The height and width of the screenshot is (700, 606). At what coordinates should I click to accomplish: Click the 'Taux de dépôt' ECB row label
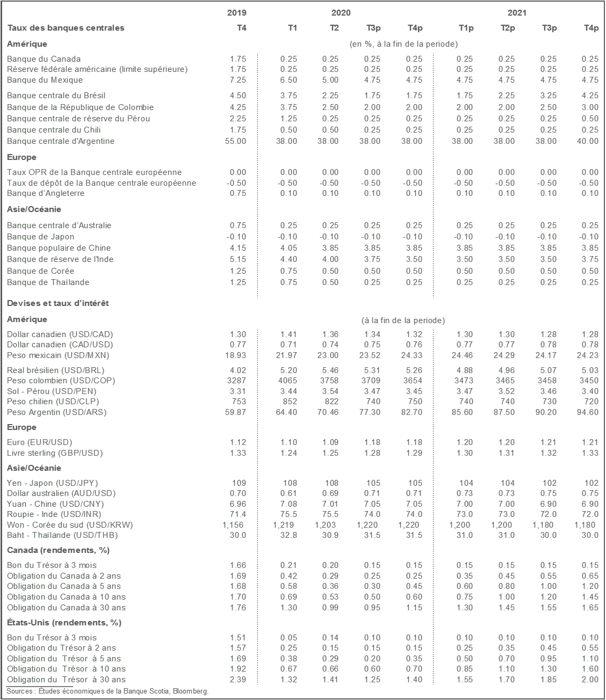[102, 183]
